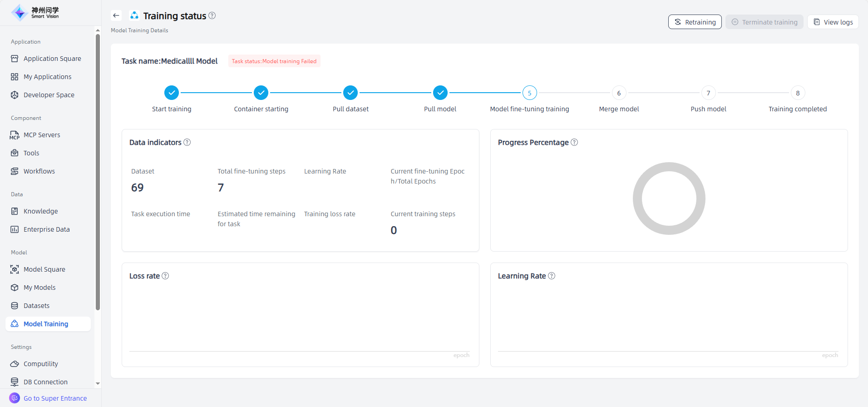Click the step 6 Merge model circle

tap(619, 93)
